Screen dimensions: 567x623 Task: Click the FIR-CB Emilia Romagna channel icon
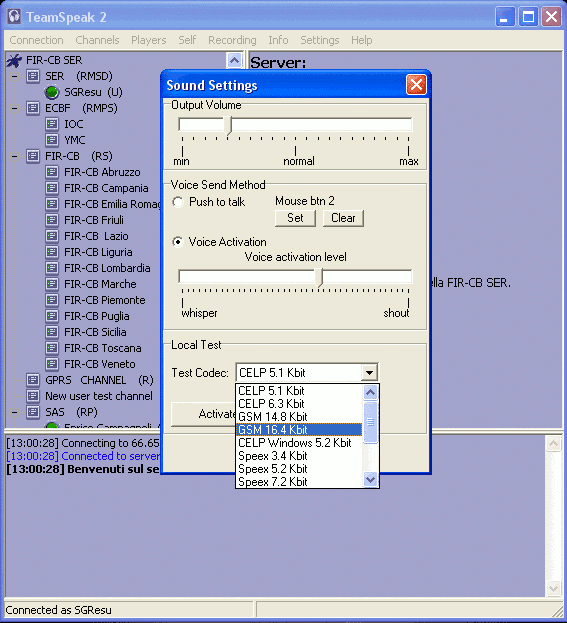point(52,204)
